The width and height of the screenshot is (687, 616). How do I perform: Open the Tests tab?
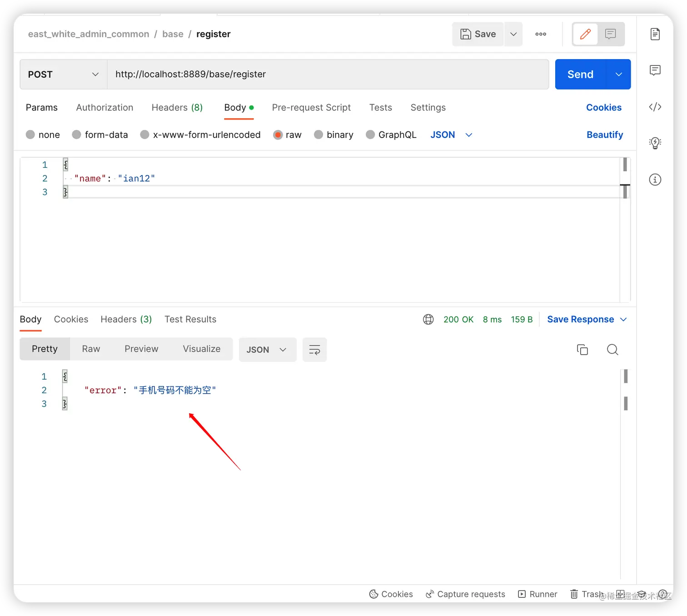381,108
